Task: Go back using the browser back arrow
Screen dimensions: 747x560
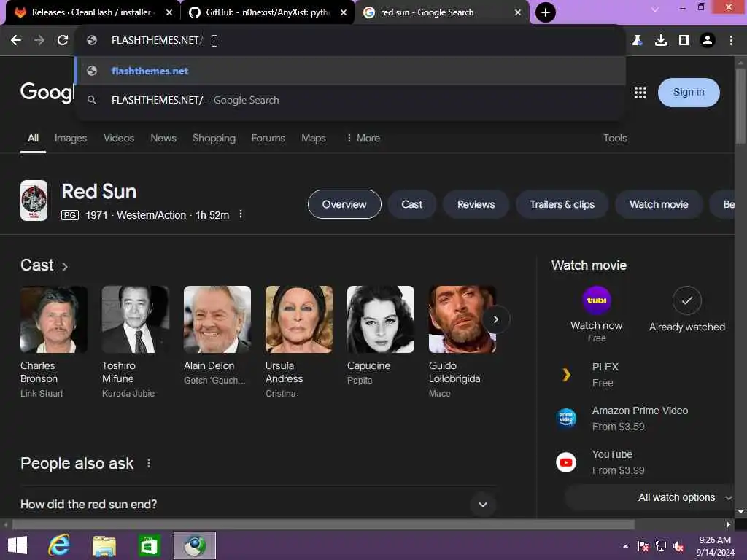Action: click(16, 41)
